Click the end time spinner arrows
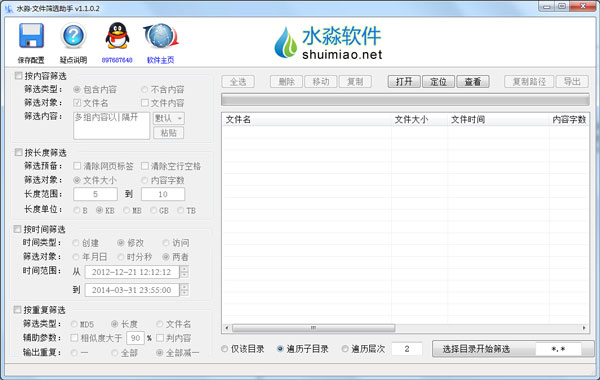600x380 pixels. (184, 290)
